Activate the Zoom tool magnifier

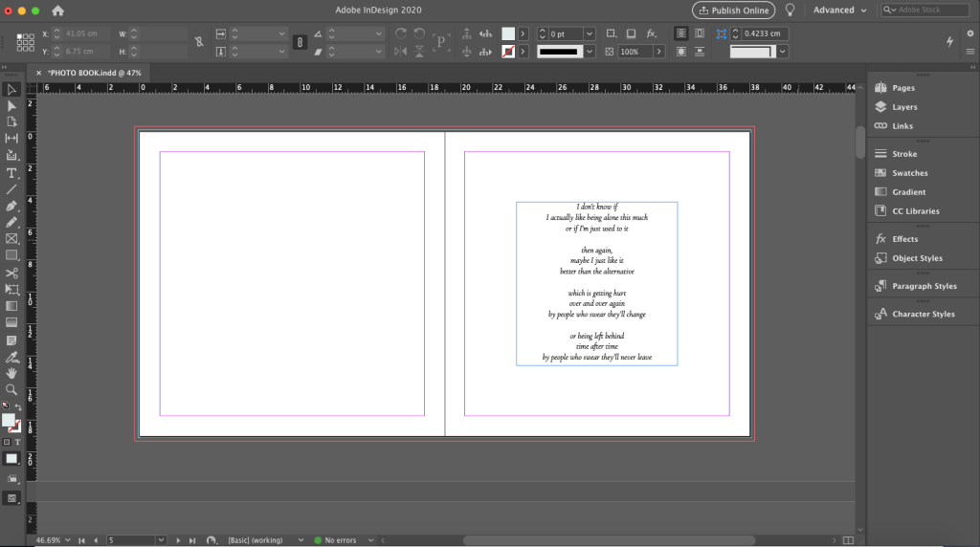(x=11, y=389)
